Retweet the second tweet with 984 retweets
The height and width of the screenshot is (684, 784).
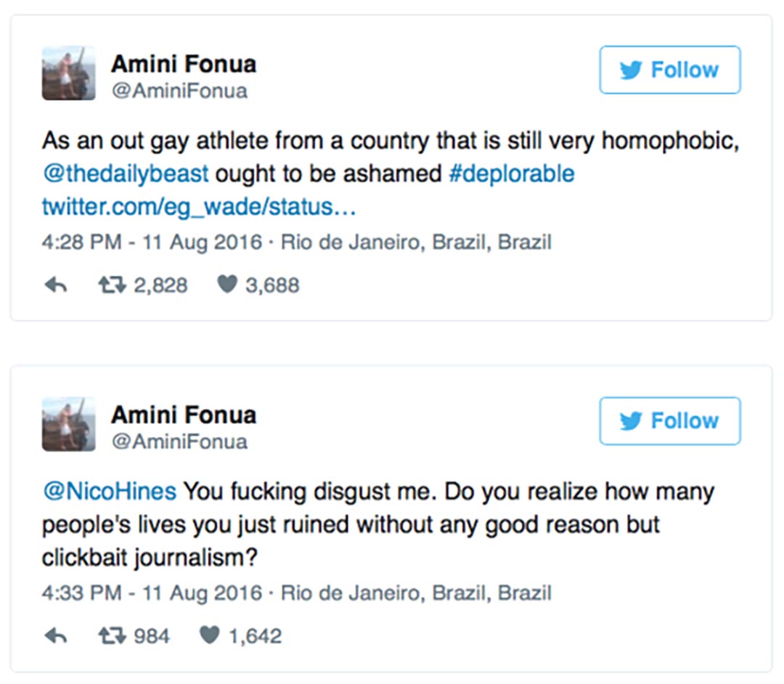point(112,636)
